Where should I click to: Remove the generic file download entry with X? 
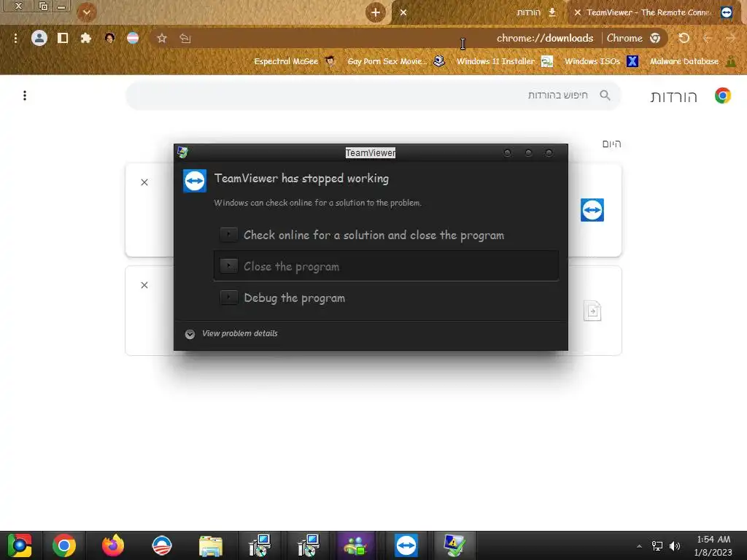[144, 285]
